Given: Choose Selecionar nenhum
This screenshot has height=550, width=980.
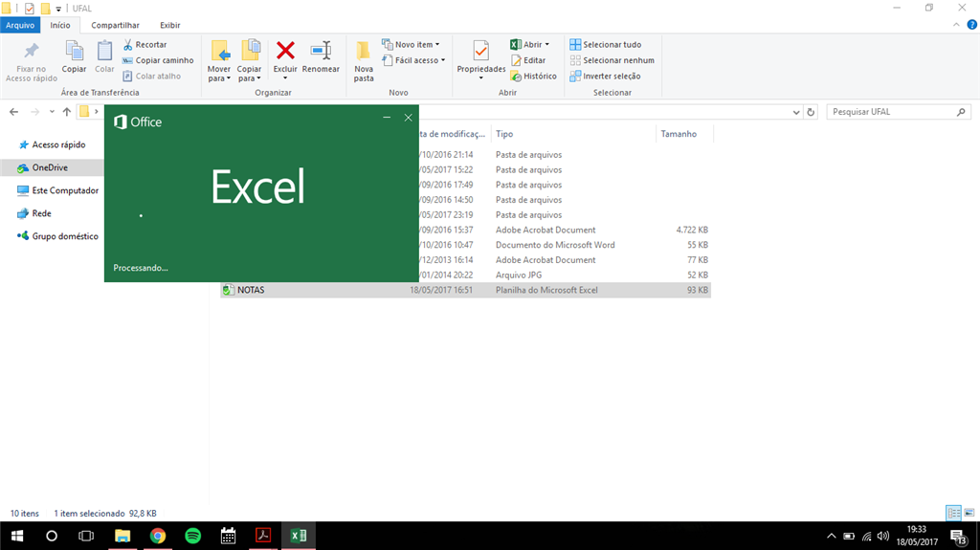Looking at the screenshot, I should (x=612, y=60).
